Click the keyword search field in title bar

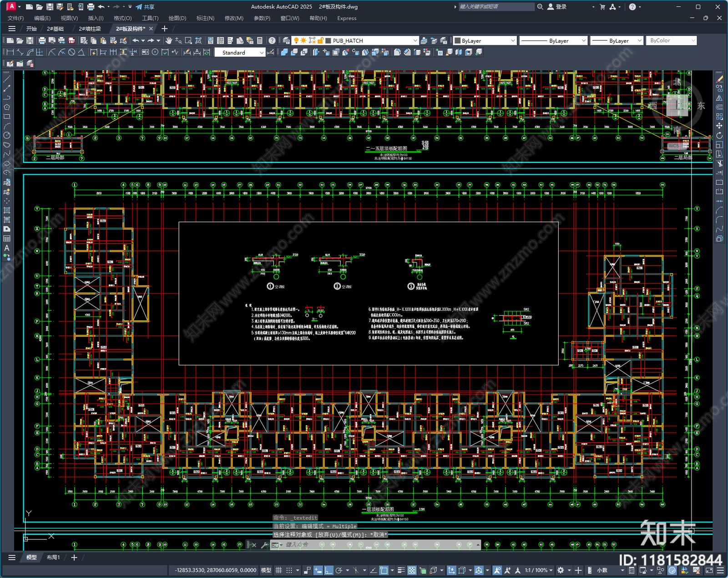pyautogui.click(x=496, y=7)
